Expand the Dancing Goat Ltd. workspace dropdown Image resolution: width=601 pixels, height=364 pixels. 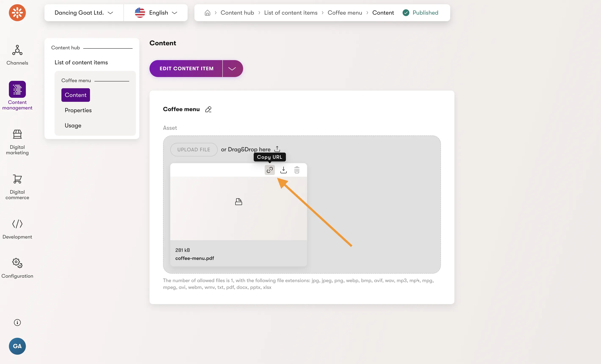pyautogui.click(x=84, y=13)
